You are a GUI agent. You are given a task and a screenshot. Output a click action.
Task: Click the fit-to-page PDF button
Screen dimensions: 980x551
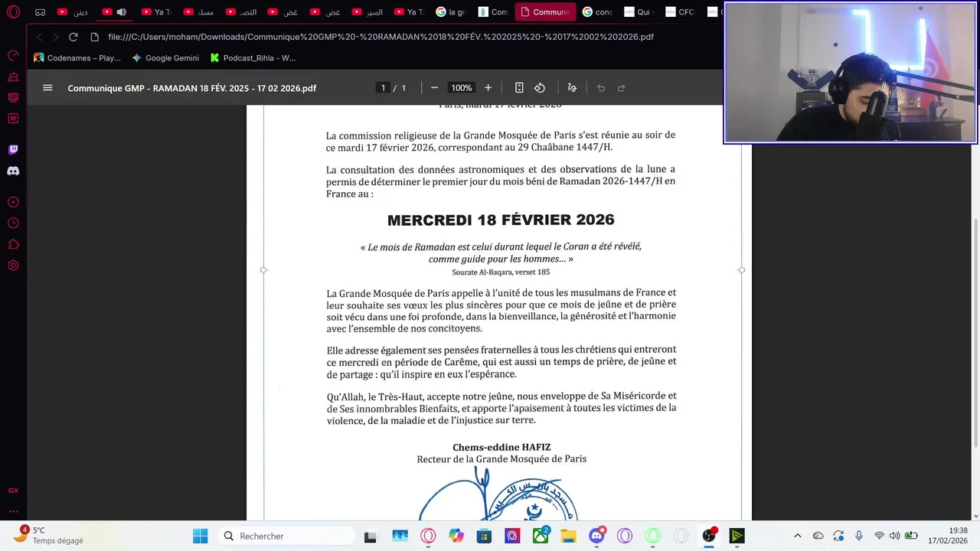coord(519,88)
